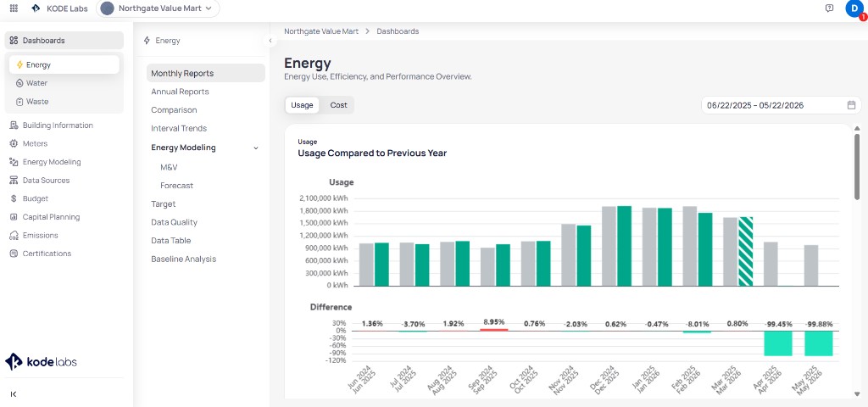Click the date range input field

click(781, 105)
